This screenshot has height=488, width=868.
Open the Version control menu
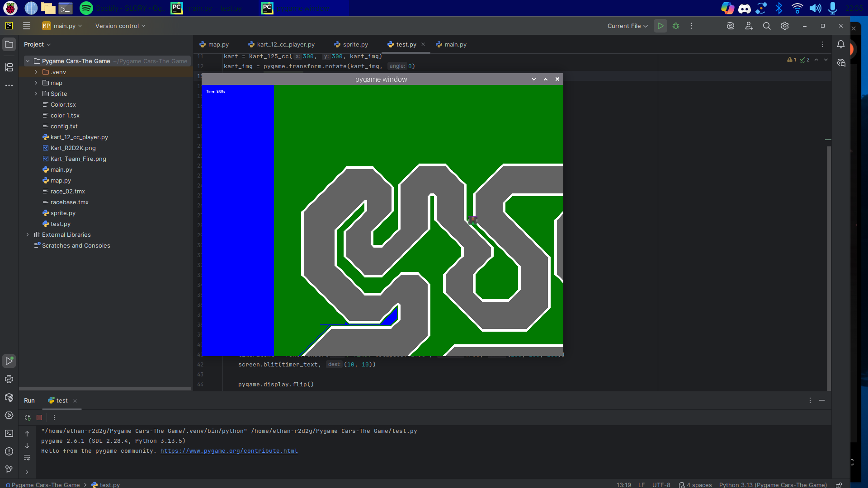(x=120, y=26)
